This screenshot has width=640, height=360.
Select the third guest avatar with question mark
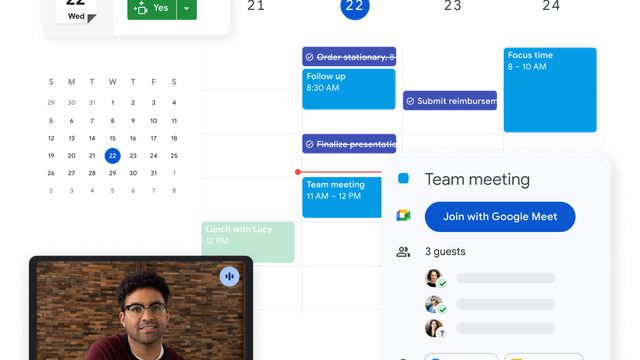point(435,329)
